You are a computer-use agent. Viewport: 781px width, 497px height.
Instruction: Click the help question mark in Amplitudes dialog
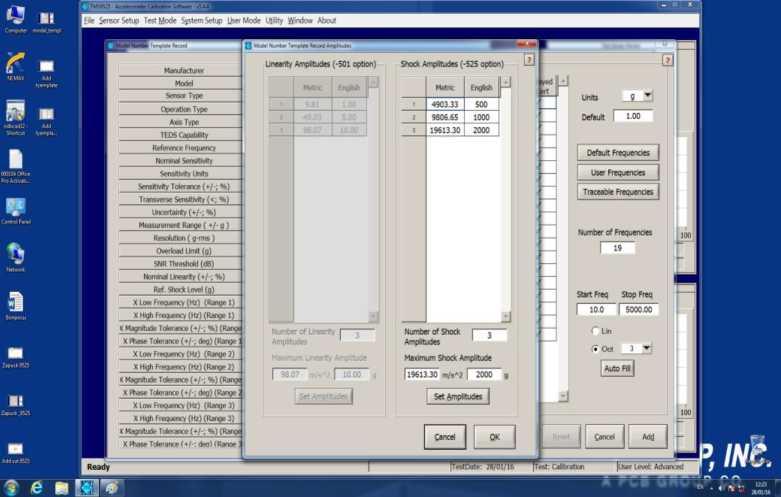tap(529, 60)
